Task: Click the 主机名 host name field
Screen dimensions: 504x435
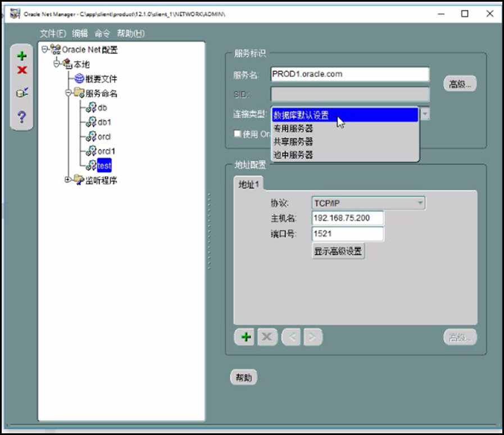Action: [348, 218]
